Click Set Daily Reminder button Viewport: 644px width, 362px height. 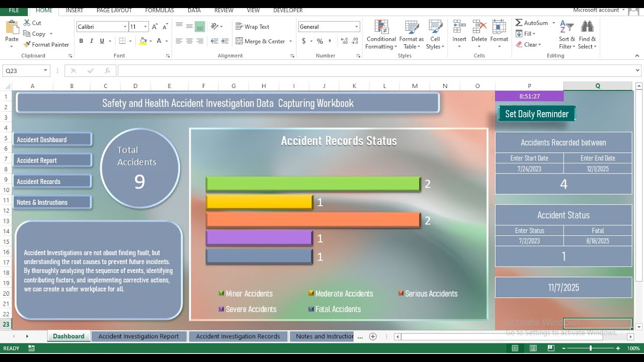[x=537, y=114]
